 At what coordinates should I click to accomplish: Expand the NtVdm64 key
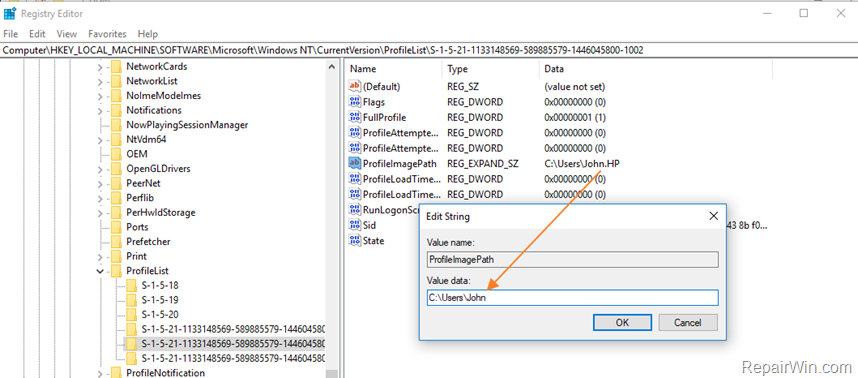pyautogui.click(x=100, y=140)
